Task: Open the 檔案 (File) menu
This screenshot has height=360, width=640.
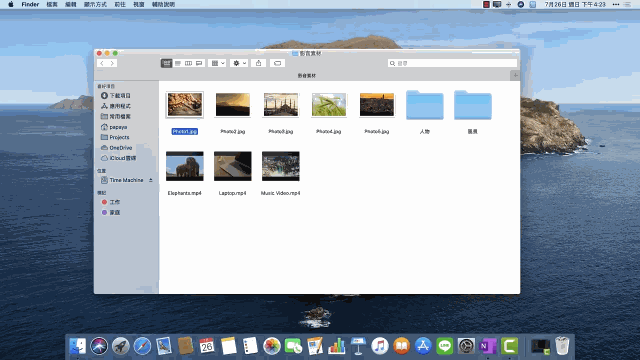Action: pyautogui.click(x=52, y=4)
